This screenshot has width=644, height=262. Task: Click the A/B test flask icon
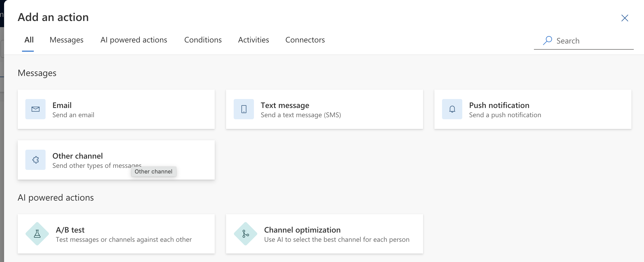(x=37, y=234)
